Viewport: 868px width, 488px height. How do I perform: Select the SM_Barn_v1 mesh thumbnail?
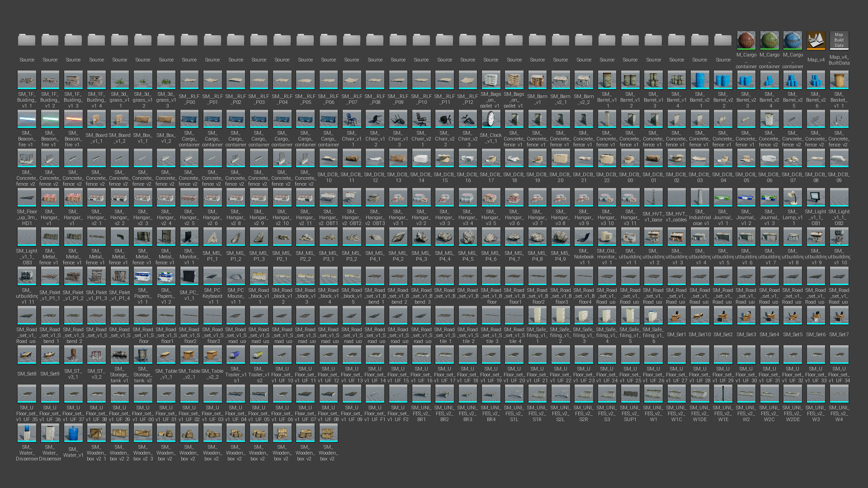537,80
